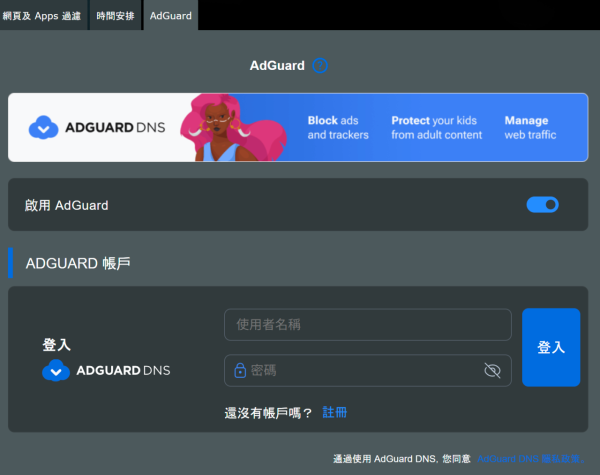Viewport: 600px width, 475px height.
Task: Click the "還沒有帳戶嗎？" text
Action: coord(268,413)
